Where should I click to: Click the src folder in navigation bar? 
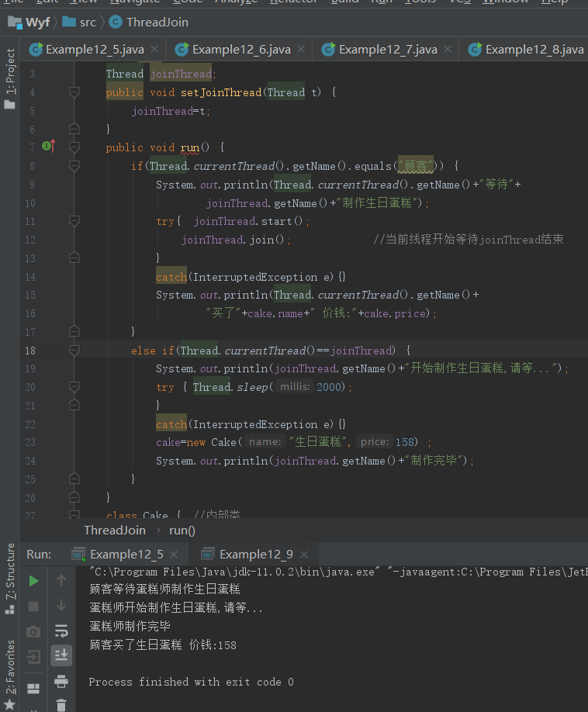(x=79, y=22)
